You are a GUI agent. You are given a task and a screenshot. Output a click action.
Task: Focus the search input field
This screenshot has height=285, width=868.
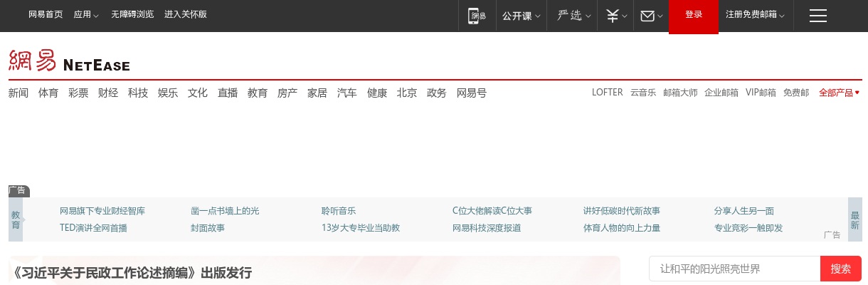click(734, 269)
